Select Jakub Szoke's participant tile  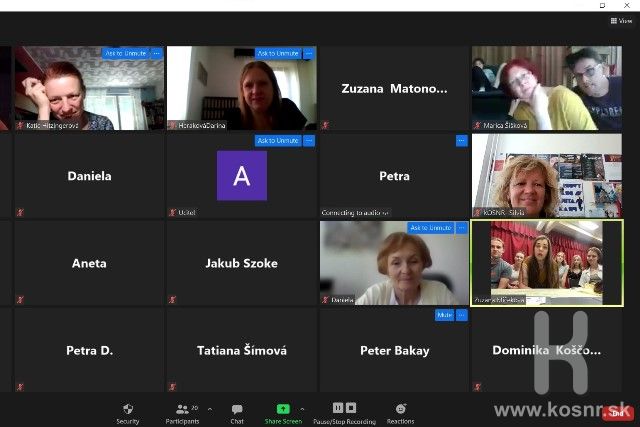coord(241,263)
